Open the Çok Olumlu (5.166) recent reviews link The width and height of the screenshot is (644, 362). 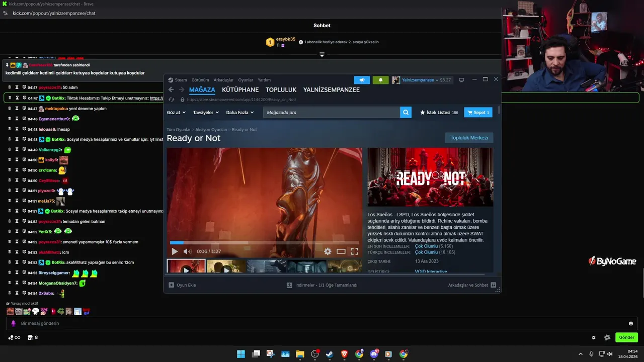click(x=434, y=246)
